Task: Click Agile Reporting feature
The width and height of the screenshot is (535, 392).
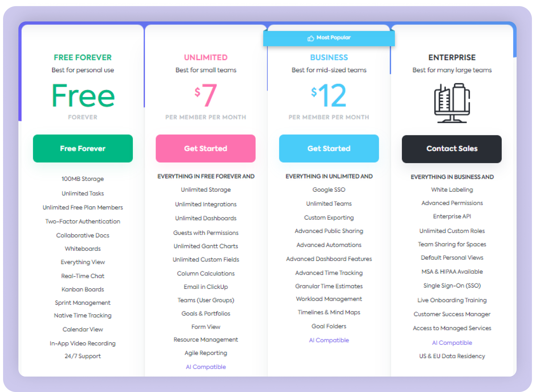Action: (206, 353)
